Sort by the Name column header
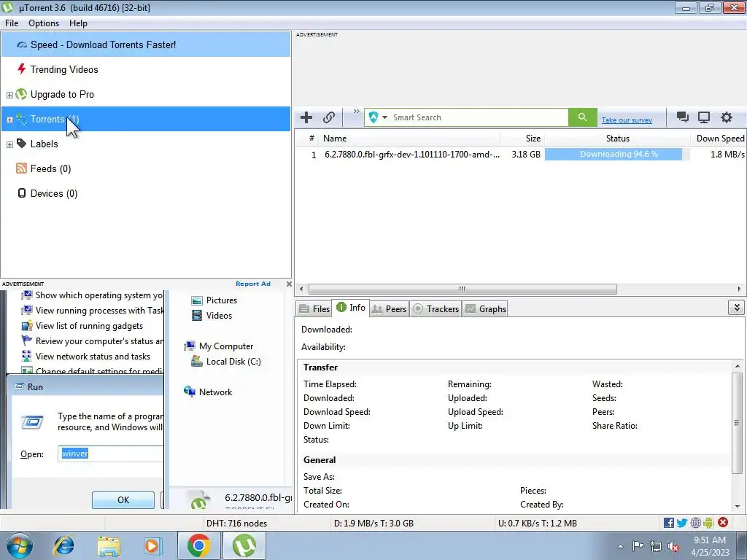747x560 pixels. point(410,139)
